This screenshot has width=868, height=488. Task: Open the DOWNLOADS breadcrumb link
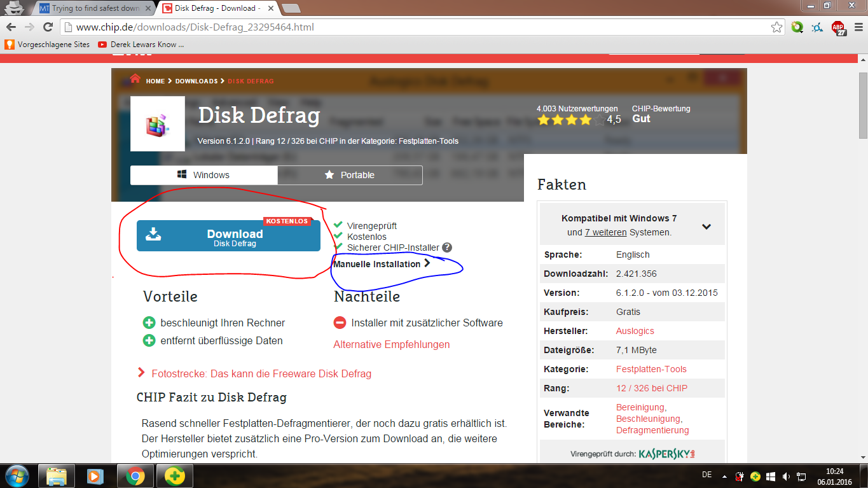(196, 81)
